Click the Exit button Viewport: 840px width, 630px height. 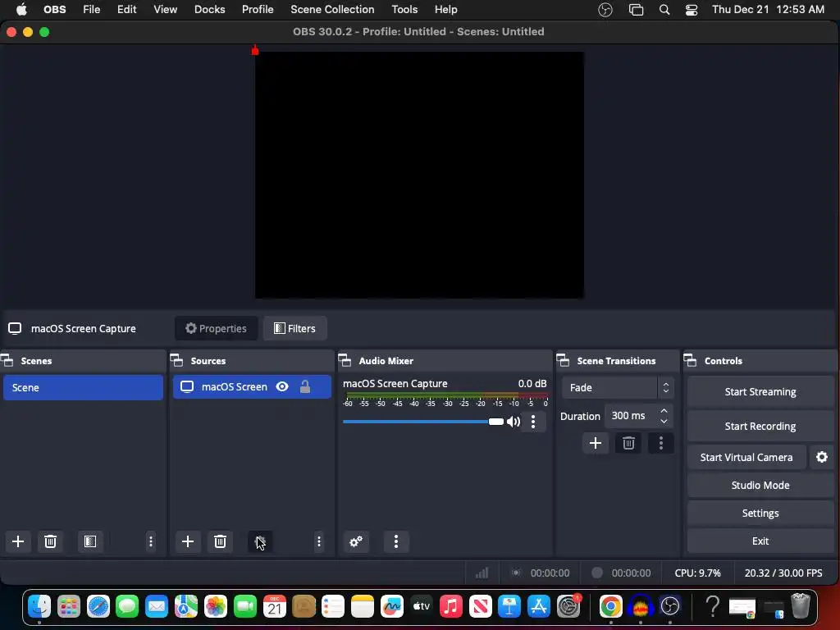tap(760, 541)
